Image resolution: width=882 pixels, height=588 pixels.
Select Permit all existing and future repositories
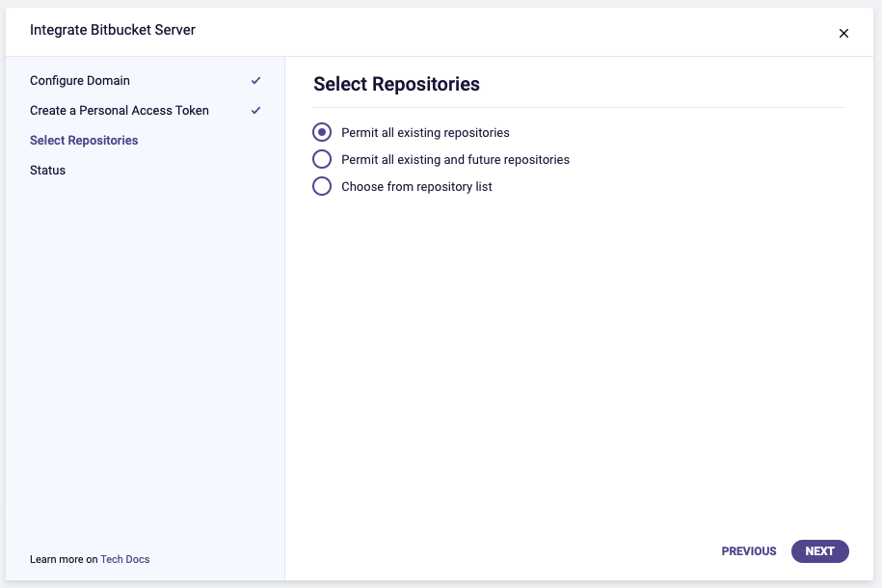tap(322, 159)
